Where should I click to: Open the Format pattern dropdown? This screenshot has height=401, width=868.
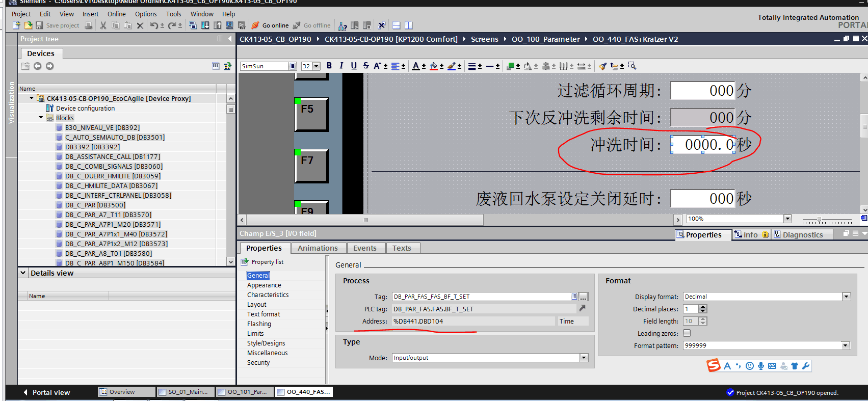(x=846, y=345)
